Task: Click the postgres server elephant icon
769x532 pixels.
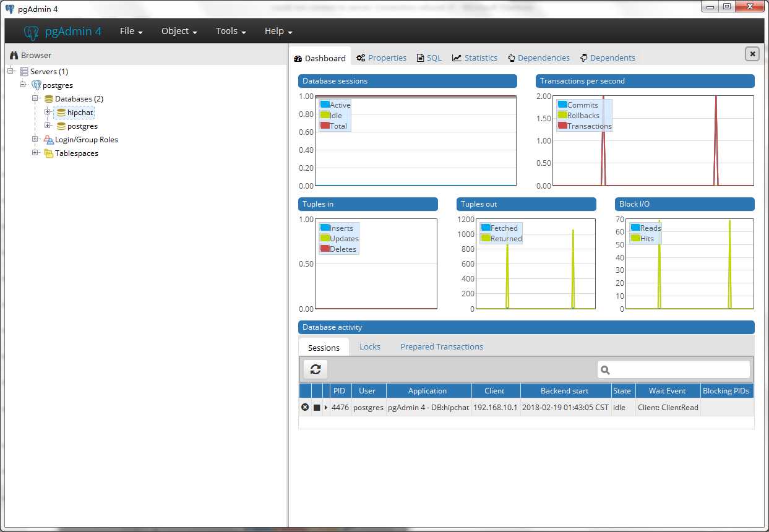Action: tap(36, 85)
